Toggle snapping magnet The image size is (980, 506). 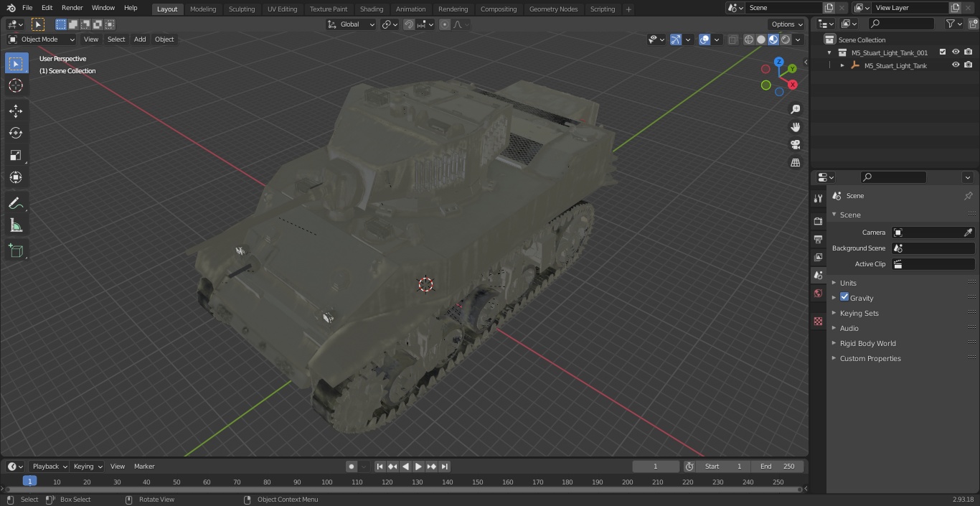[409, 24]
